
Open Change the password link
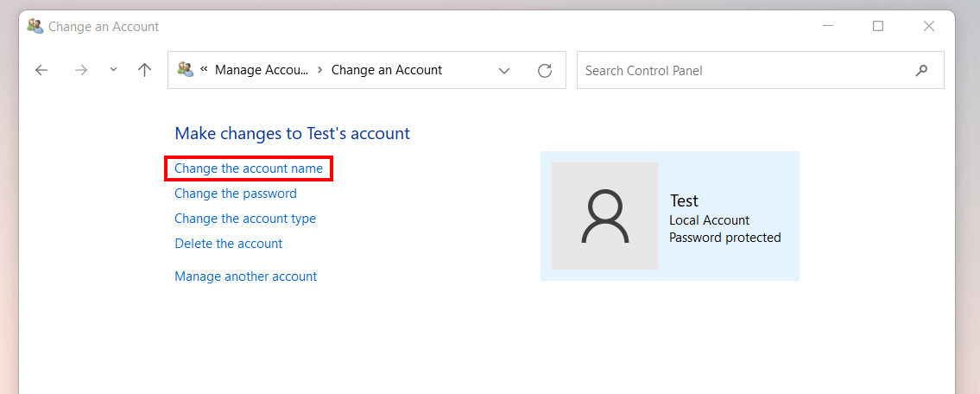236,194
